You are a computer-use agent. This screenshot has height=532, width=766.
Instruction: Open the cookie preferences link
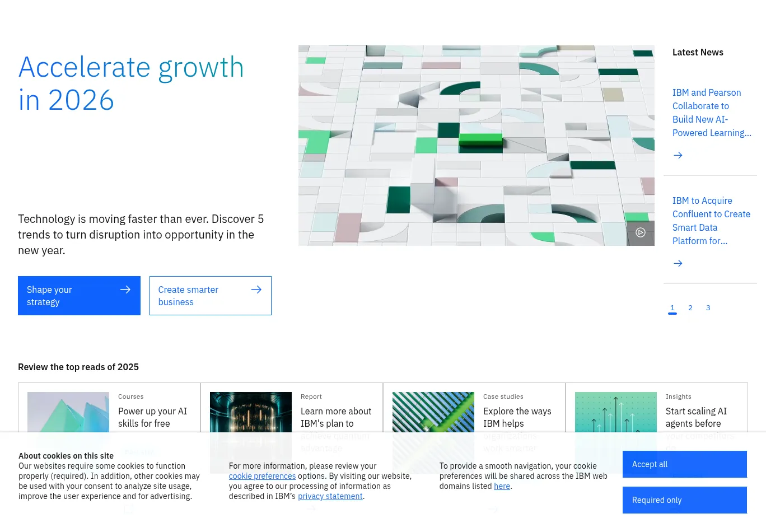[x=262, y=476]
